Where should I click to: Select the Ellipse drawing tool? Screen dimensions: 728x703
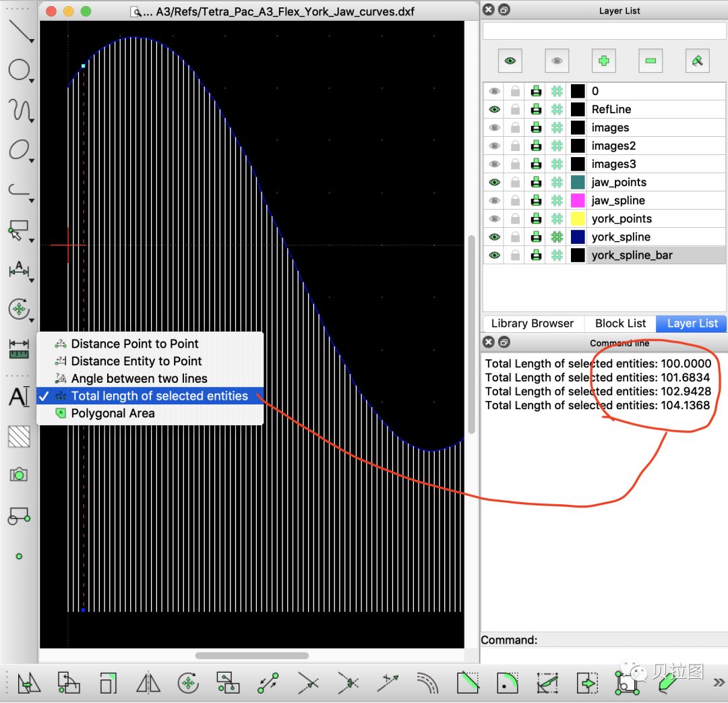19,150
